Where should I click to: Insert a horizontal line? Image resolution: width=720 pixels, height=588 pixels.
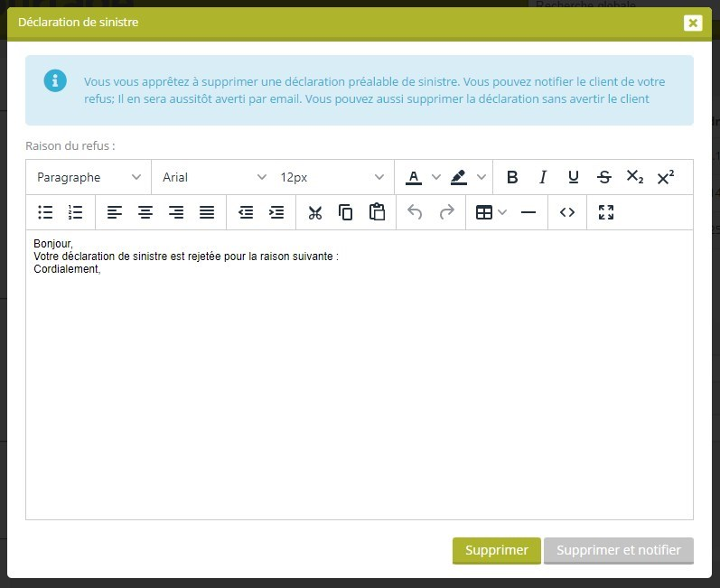point(528,212)
